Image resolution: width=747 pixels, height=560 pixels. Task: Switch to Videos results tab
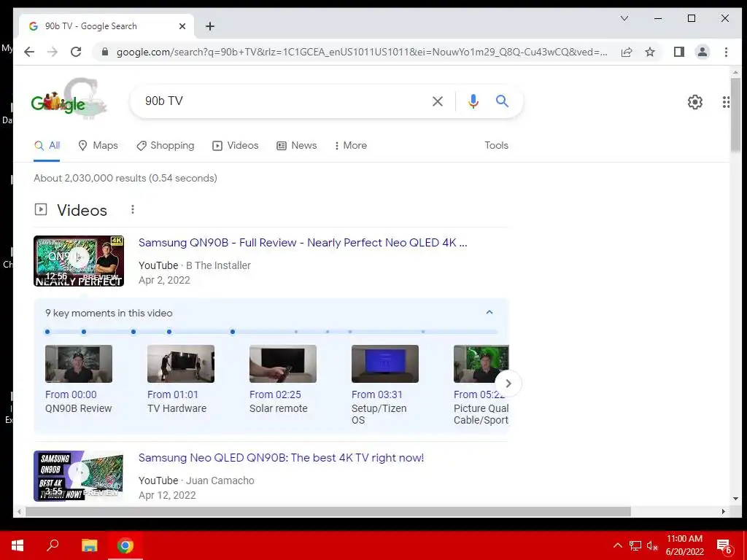coord(236,146)
